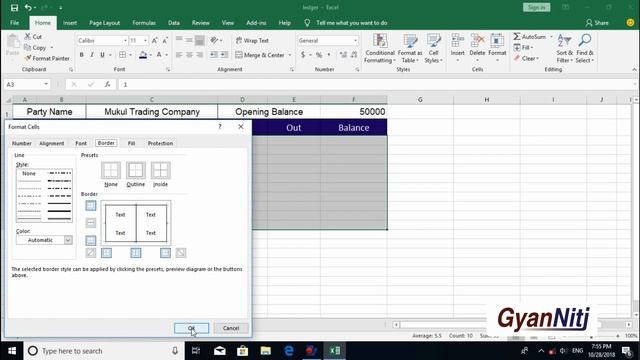Open Cell Styles gallery
This screenshot has width=640, height=360.
tap(433, 49)
